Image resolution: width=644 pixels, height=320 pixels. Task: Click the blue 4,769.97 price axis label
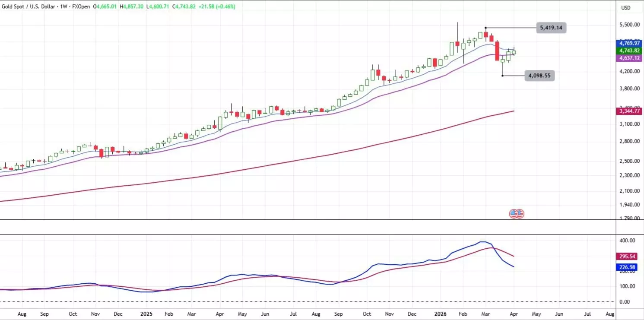[x=629, y=43]
